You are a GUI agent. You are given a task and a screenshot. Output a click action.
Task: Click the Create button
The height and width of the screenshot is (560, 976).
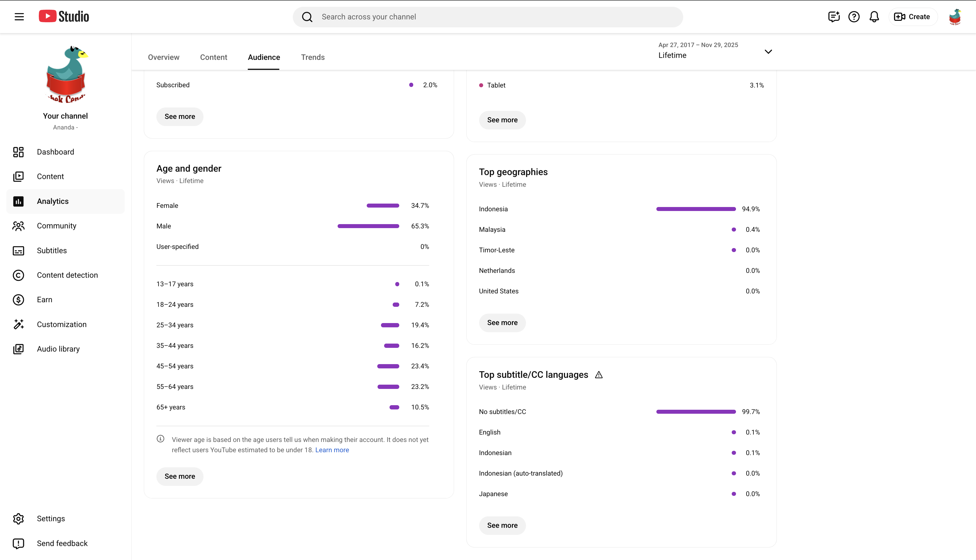pos(912,17)
